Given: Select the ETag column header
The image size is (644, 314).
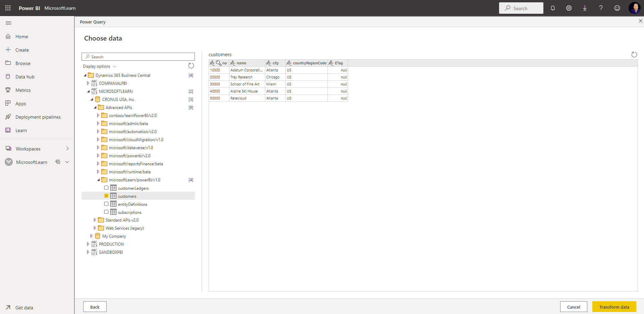Looking at the screenshot, I should [338, 63].
